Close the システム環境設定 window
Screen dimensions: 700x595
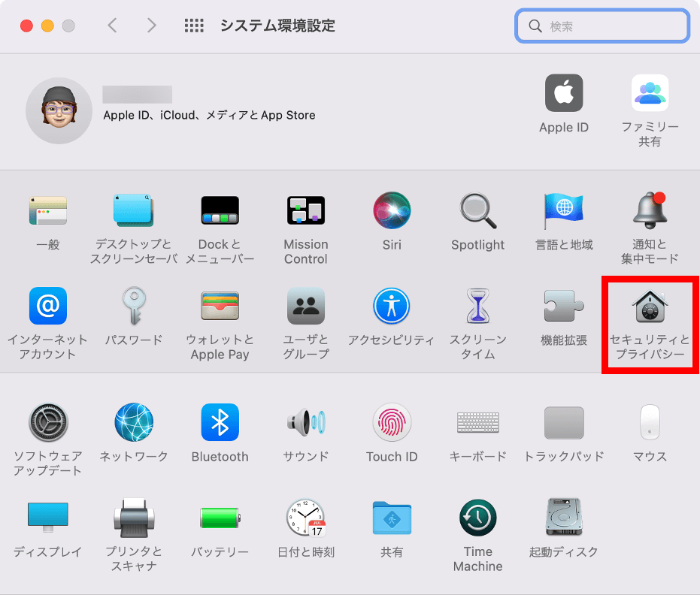[x=27, y=26]
